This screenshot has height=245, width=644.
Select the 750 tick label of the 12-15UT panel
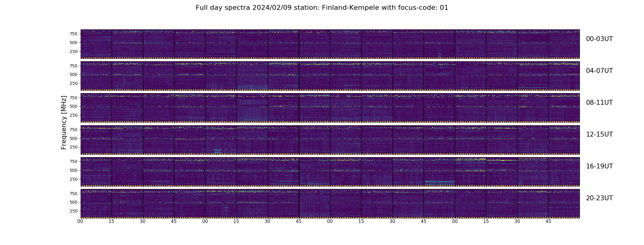74,130
